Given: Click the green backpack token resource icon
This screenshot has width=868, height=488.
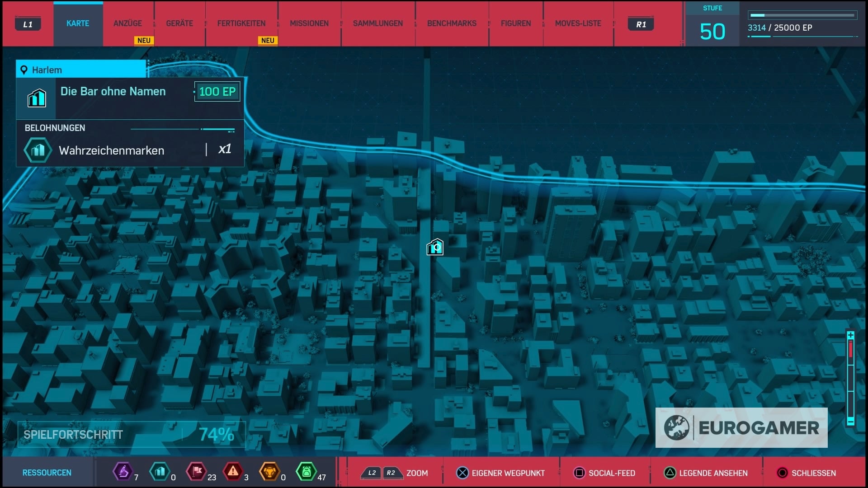Looking at the screenshot, I should pyautogui.click(x=306, y=472).
